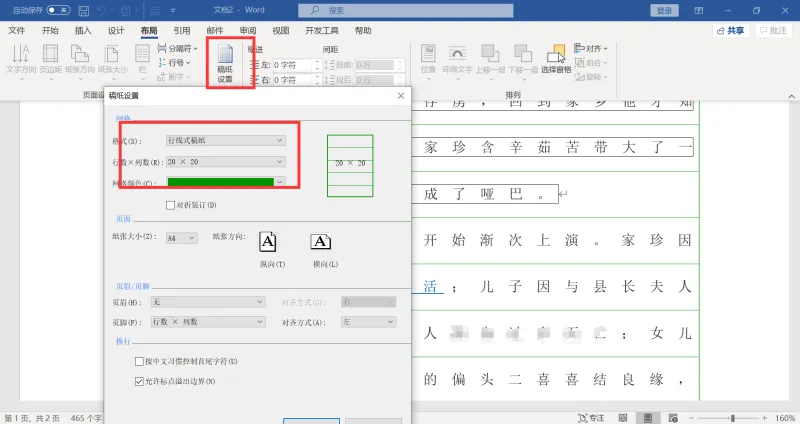
Task: Click the 选择窗格 selection pane icon
Action: [x=556, y=59]
